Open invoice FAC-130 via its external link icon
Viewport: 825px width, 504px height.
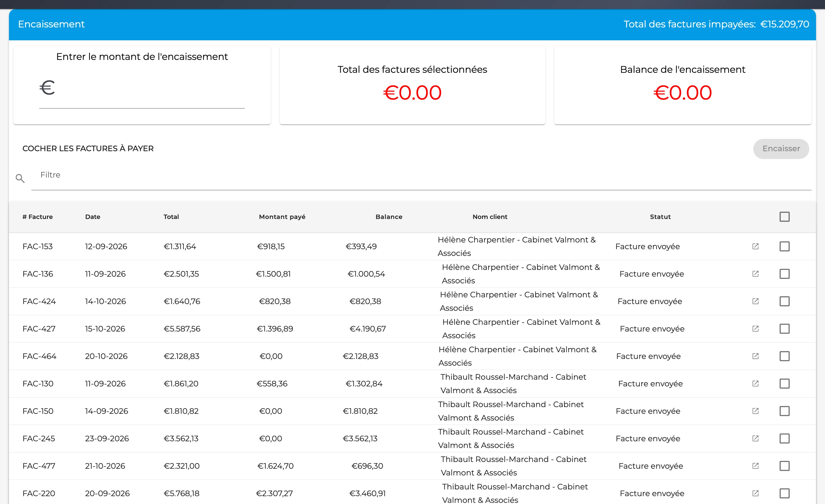(x=755, y=384)
